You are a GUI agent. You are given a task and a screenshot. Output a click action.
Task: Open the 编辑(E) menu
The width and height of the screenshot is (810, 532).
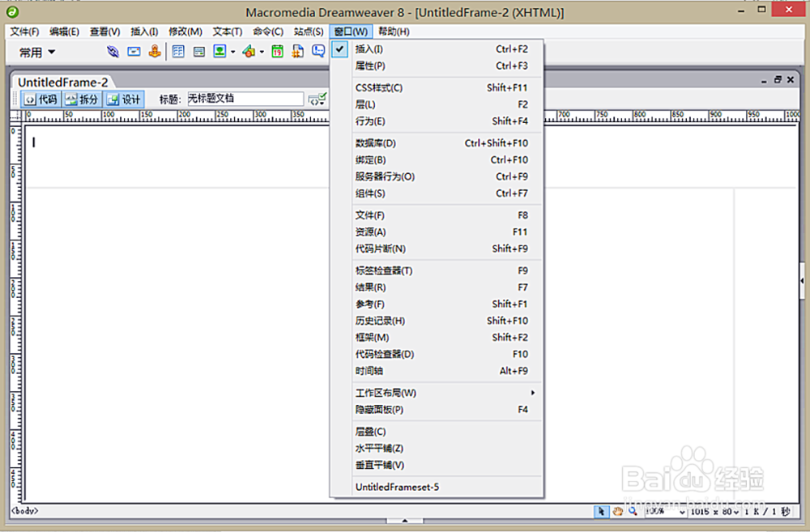[64, 32]
